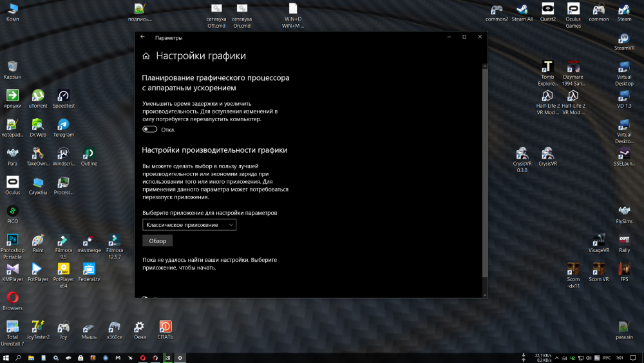Select the Steam All desktop icon
The height and width of the screenshot is (363, 644).
coord(522,12)
